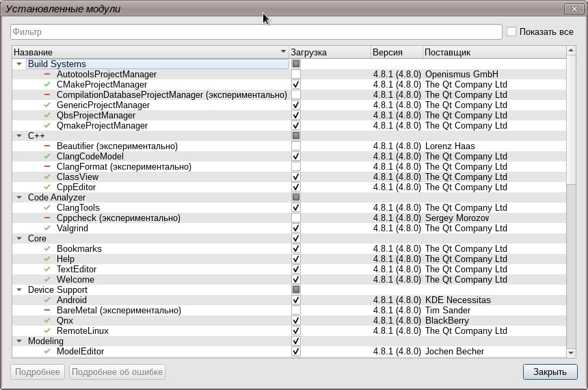Image resolution: width=588 pixels, height=390 pixels.
Task: Sort by 'Загрузка' column header
Action: click(x=330, y=52)
